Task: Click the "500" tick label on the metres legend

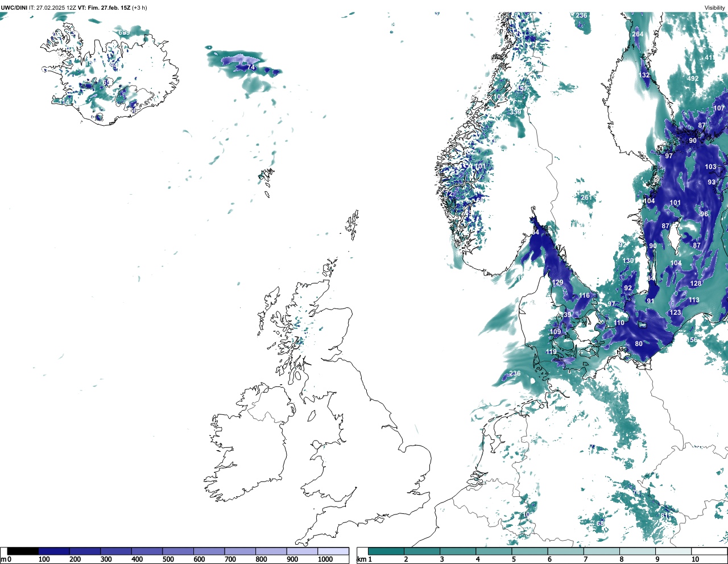Action: pyautogui.click(x=168, y=559)
